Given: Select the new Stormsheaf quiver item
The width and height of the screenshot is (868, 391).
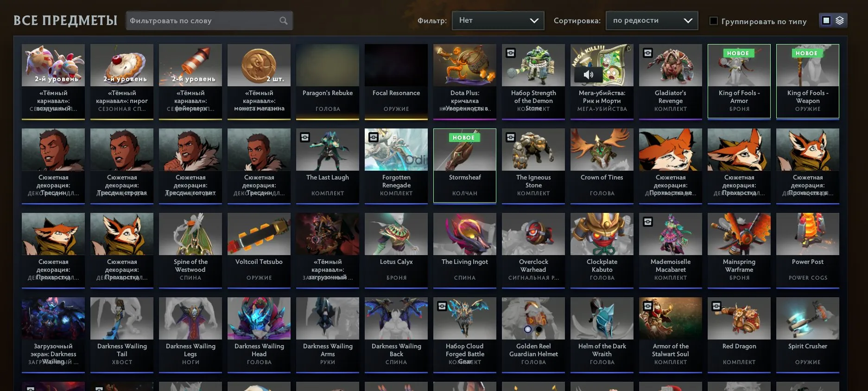Looking at the screenshot, I should [x=465, y=166].
